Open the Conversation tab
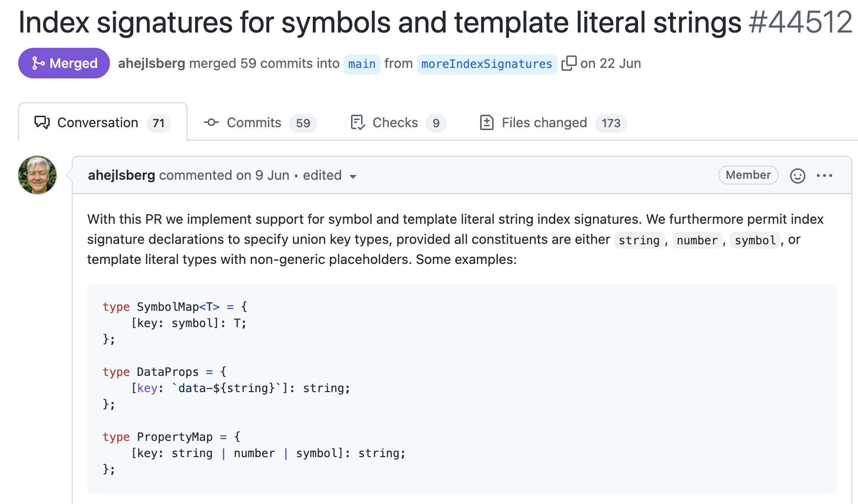Image resolution: width=858 pixels, height=504 pixels. (x=98, y=123)
